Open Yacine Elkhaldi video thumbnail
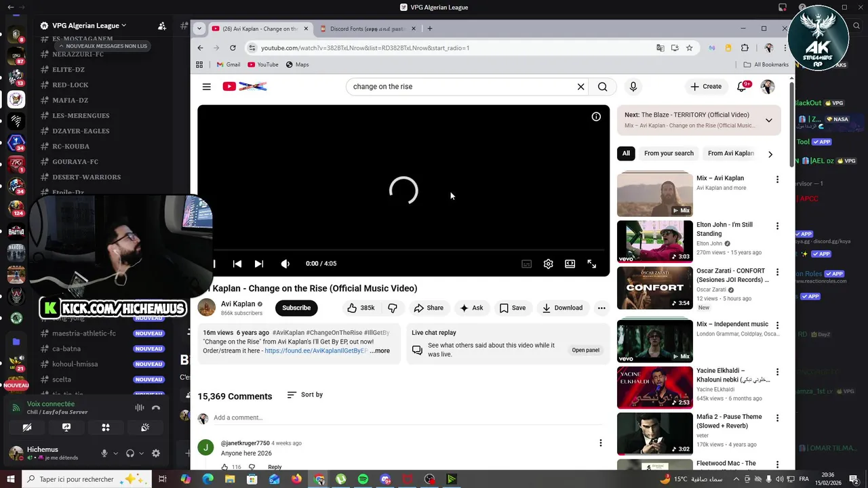This screenshot has height=488, width=868. pos(655,388)
